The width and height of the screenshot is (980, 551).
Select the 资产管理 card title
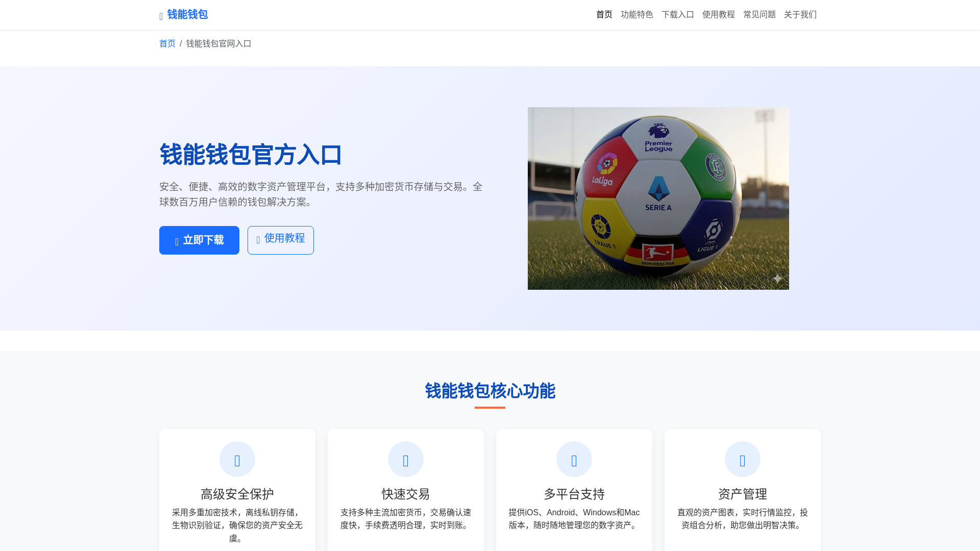click(743, 494)
